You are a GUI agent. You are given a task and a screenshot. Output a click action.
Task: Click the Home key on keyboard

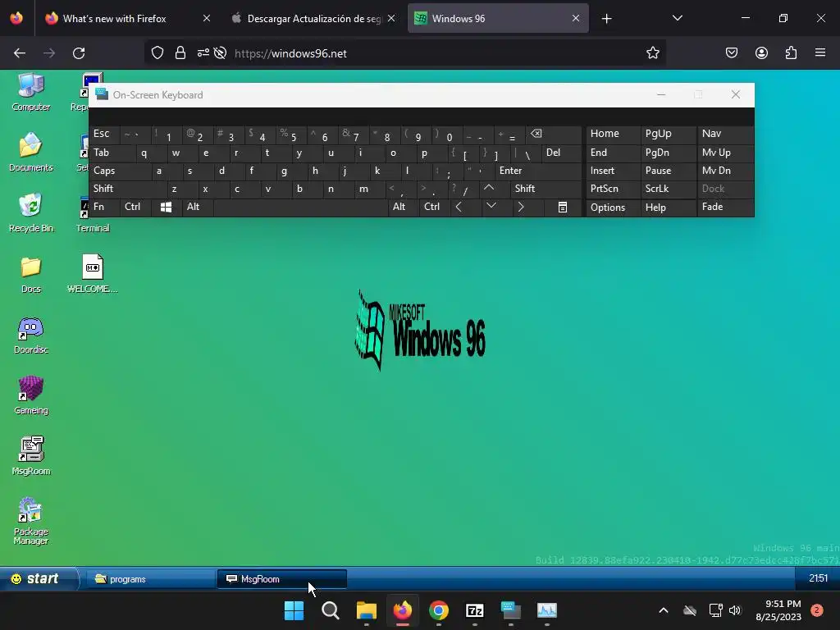613,134
